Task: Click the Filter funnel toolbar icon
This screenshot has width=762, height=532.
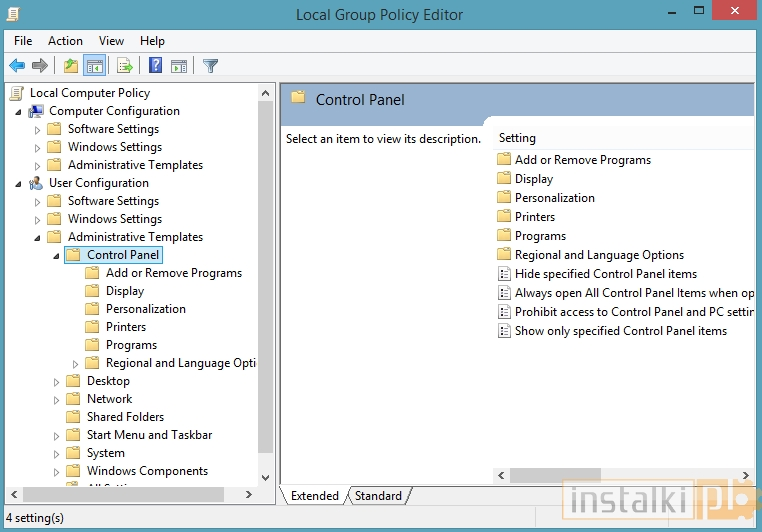Action: [210, 66]
